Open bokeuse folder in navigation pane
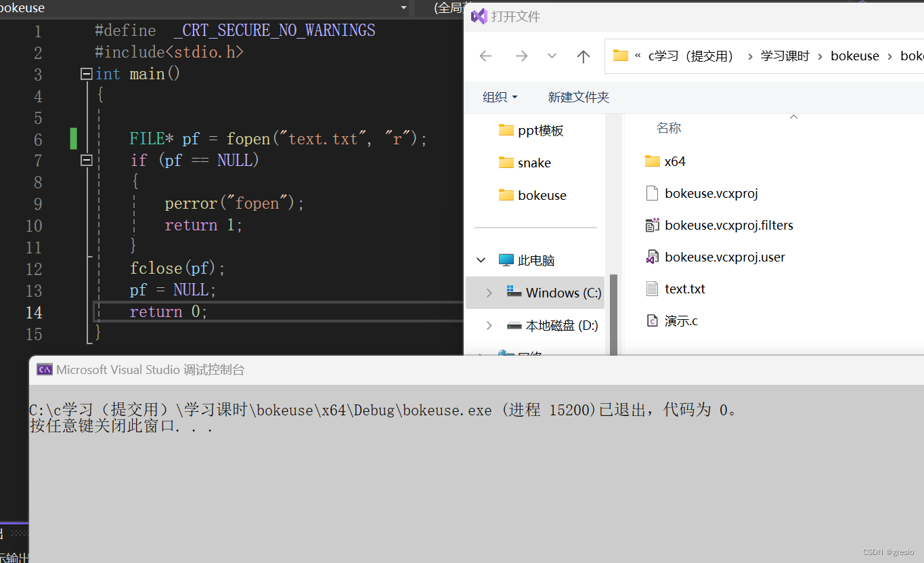The width and height of the screenshot is (924, 563). pos(542,196)
